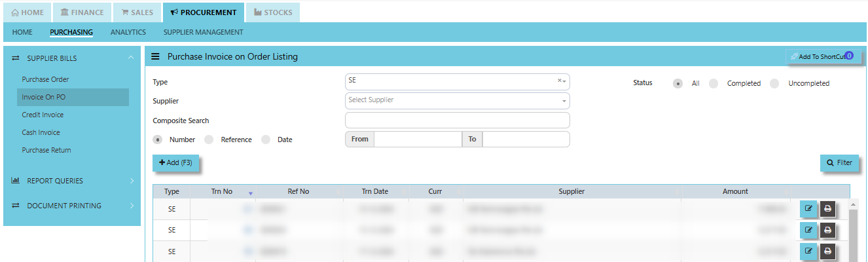Screen dimensions: 868x262
Task: Open the ANALYTICS submenu item
Action: click(x=128, y=32)
